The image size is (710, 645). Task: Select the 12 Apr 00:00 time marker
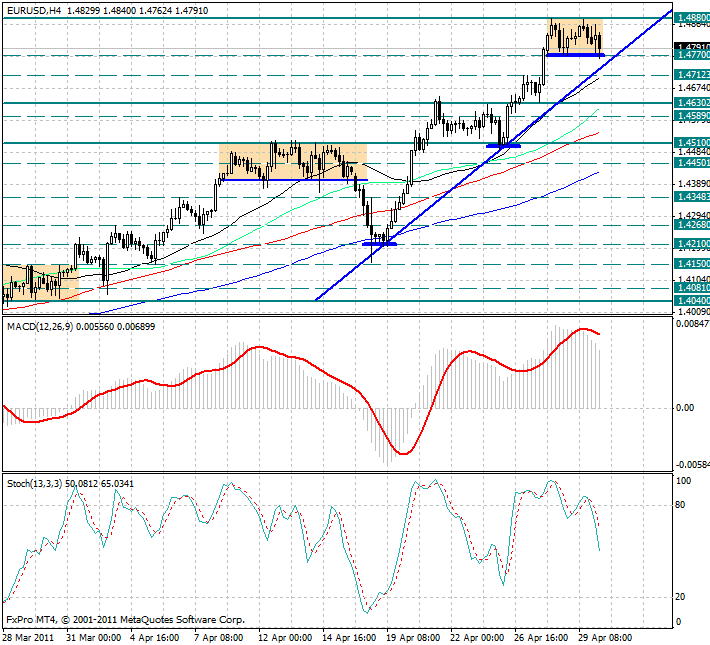(285, 638)
